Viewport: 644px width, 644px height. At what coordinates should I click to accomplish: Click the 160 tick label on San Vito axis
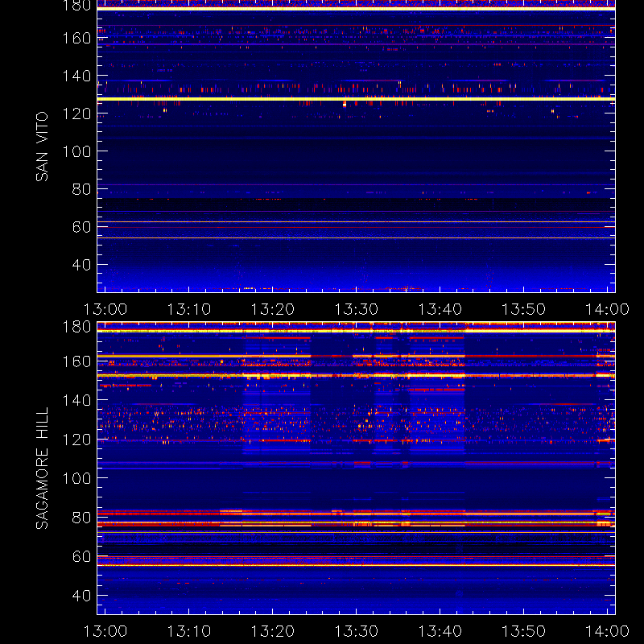pyautogui.click(x=76, y=38)
